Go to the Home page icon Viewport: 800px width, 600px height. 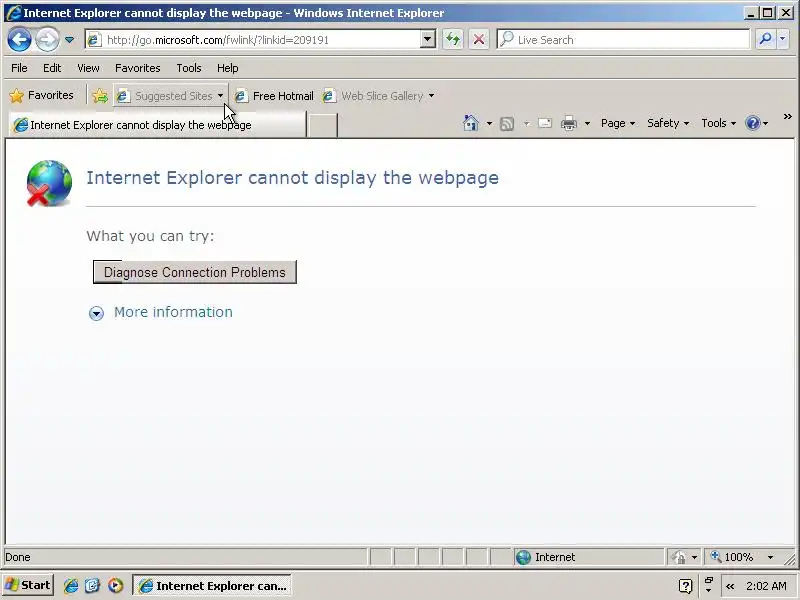(x=470, y=123)
